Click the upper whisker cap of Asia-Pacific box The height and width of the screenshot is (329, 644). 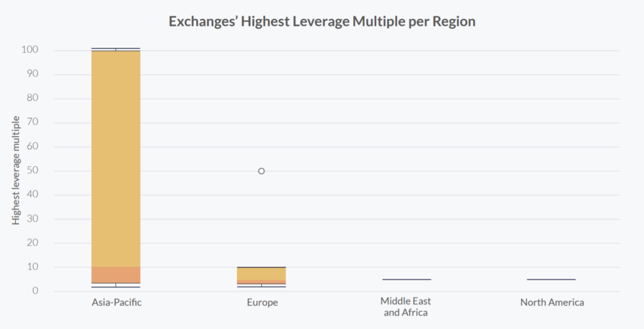click(x=116, y=48)
